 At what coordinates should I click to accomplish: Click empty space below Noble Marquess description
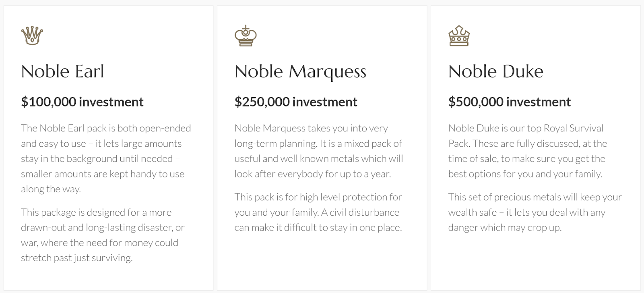[x=322, y=262]
